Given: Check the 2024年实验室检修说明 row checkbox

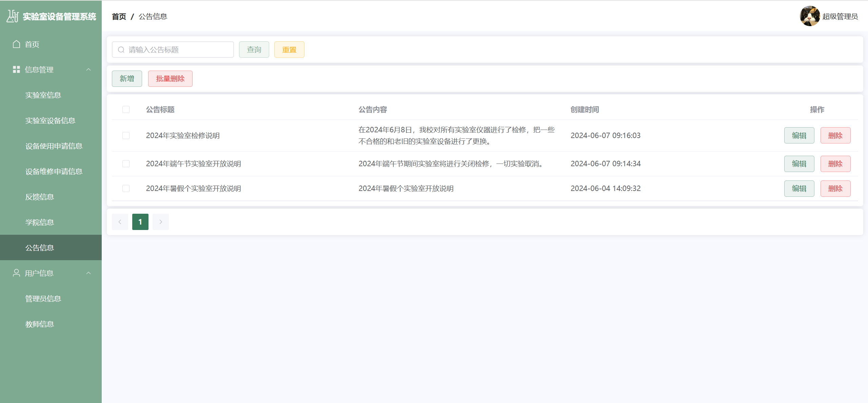Looking at the screenshot, I should 126,135.
